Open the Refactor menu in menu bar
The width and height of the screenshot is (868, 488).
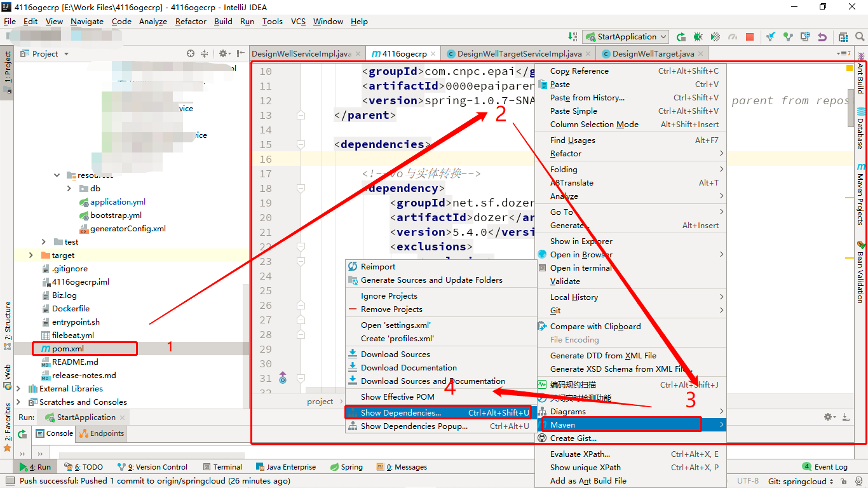[191, 21]
